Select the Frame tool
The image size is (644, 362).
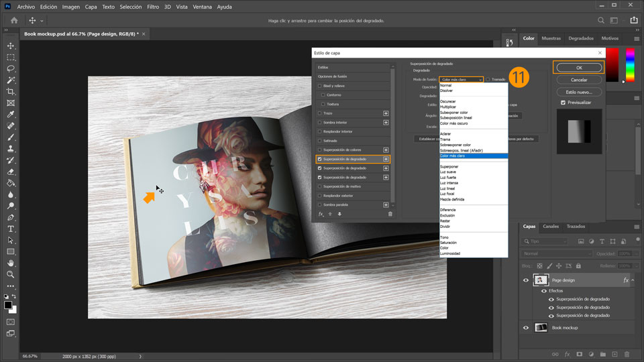pos(11,103)
